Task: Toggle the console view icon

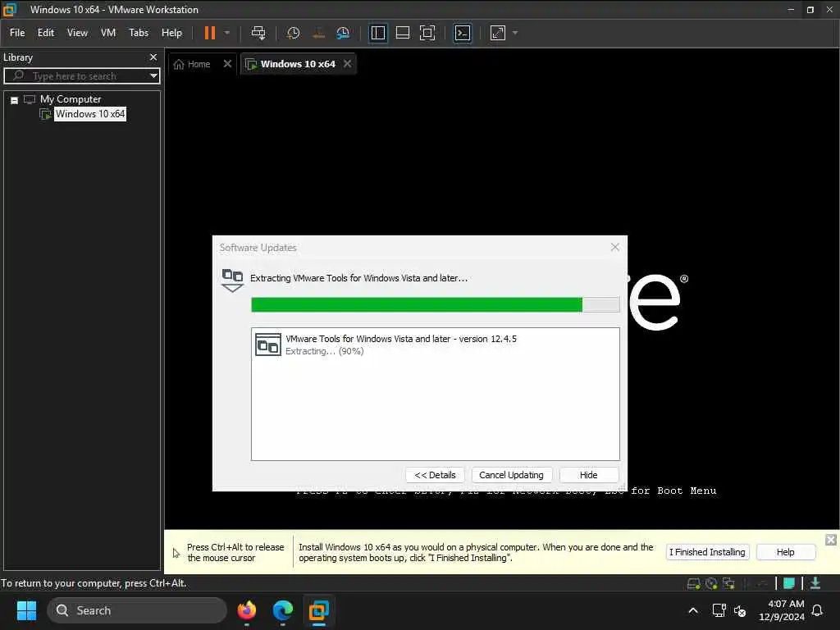Action: (x=463, y=33)
